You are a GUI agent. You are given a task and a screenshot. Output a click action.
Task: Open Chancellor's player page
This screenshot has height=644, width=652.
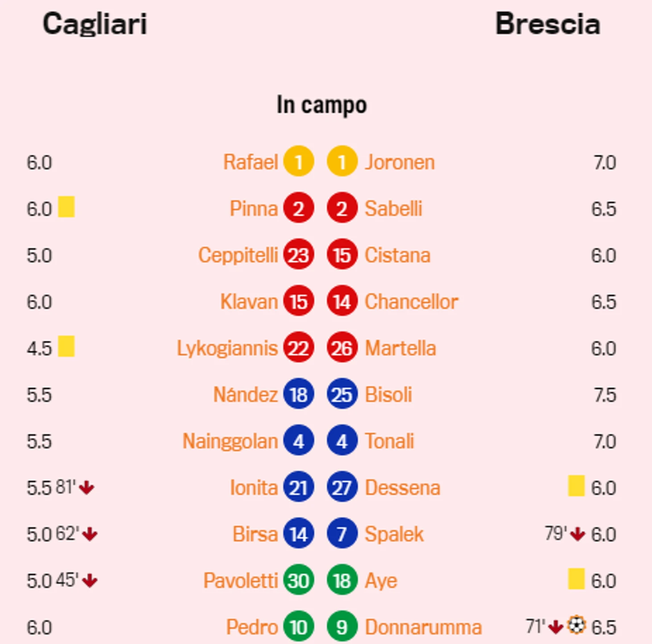411,302
